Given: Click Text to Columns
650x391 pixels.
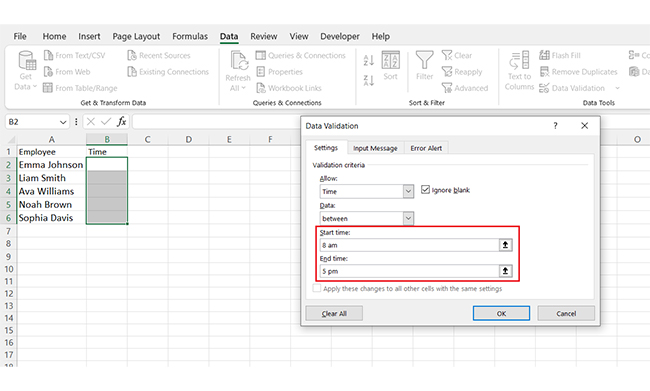Looking at the screenshot, I should (519, 70).
